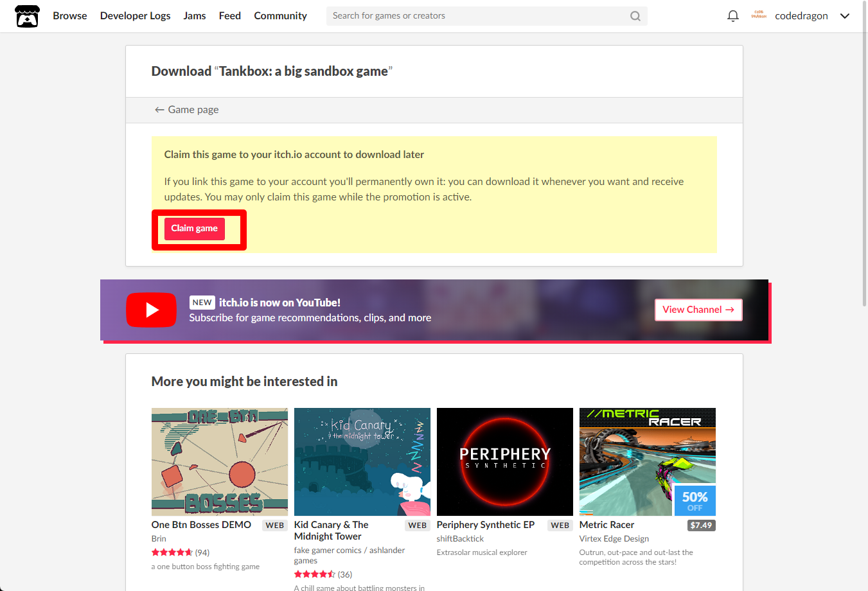This screenshot has width=868, height=591.
Task: Open the Browse menu
Action: point(70,15)
